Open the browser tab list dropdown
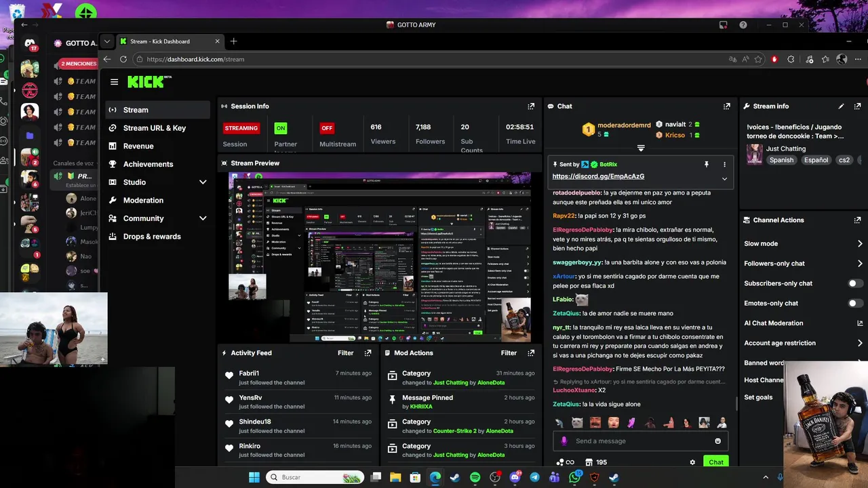This screenshot has width=868, height=488. click(107, 41)
